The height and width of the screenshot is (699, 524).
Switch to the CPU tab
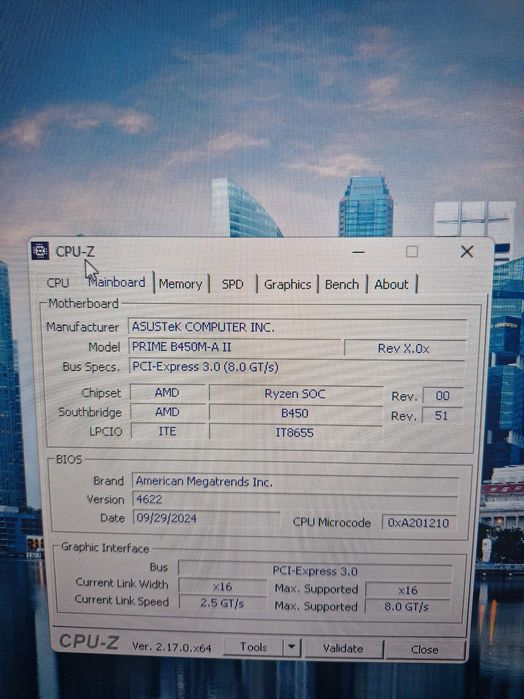(58, 283)
